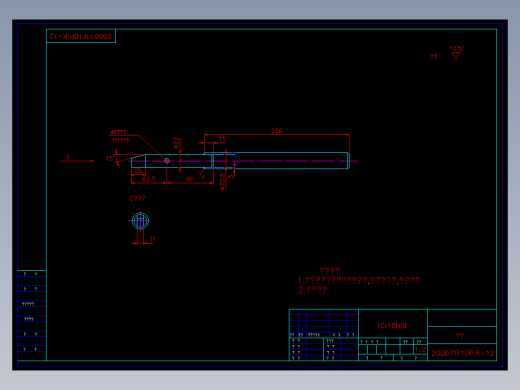
Task: Click the 25 dimension value
Action: click(138, 171)
